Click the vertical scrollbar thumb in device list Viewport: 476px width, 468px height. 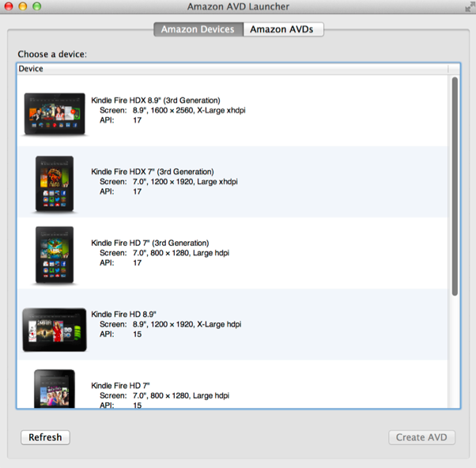[455, 186]
